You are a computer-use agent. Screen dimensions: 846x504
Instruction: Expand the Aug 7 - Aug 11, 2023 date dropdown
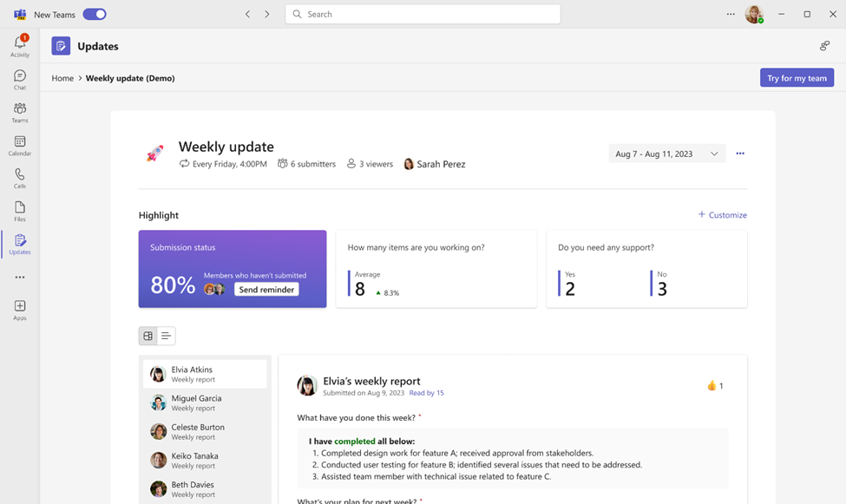click(666, 154)
